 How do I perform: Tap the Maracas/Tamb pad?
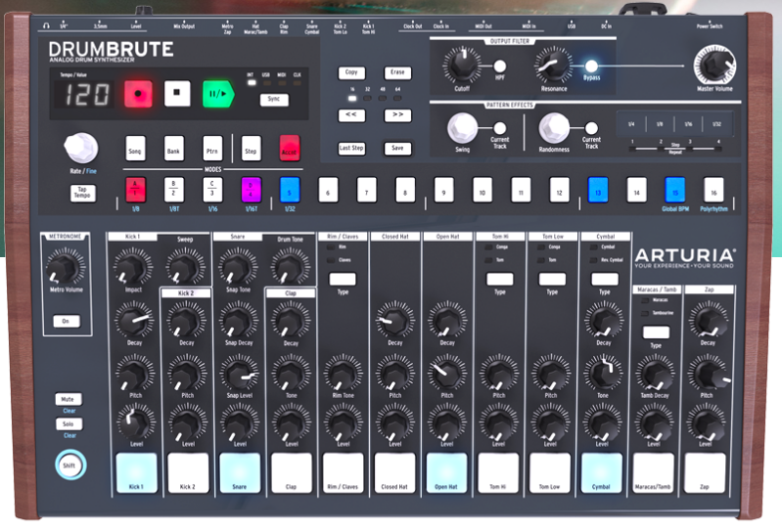tap(654, 472)
